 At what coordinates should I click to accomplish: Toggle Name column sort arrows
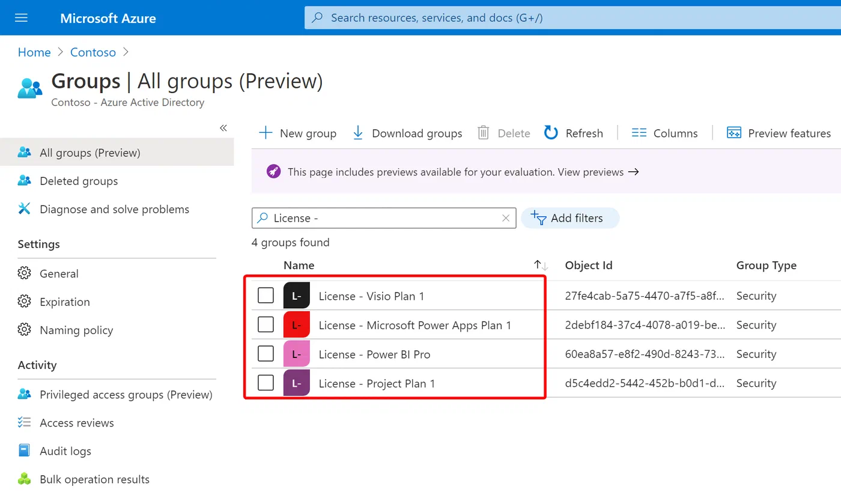541,266
